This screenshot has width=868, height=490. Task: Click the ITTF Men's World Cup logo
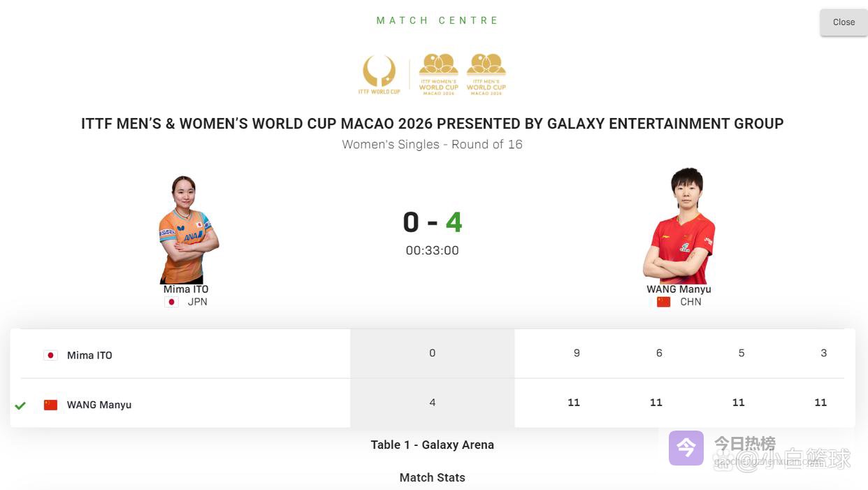[x=486, y=74]
